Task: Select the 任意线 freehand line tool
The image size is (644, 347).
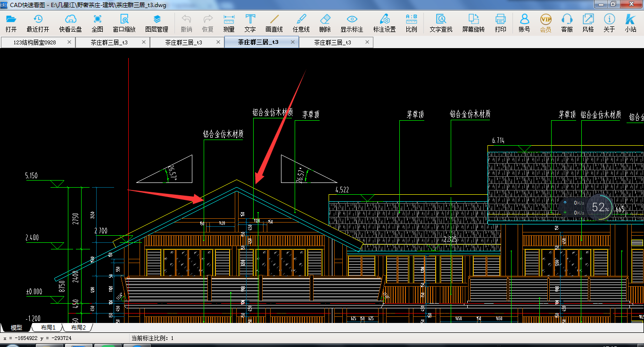Action: [301, 23]
